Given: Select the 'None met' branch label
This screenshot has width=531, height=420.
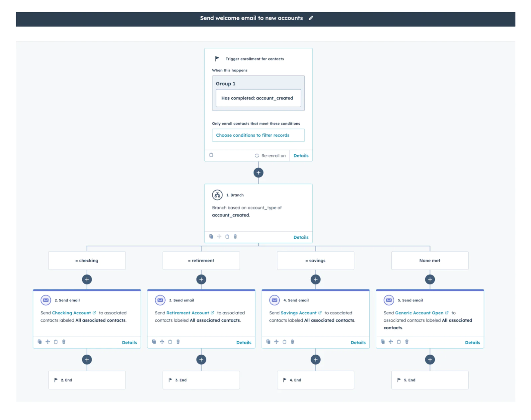Looking at the screenshot, I should pyautogui.click(x=429, y=260).
